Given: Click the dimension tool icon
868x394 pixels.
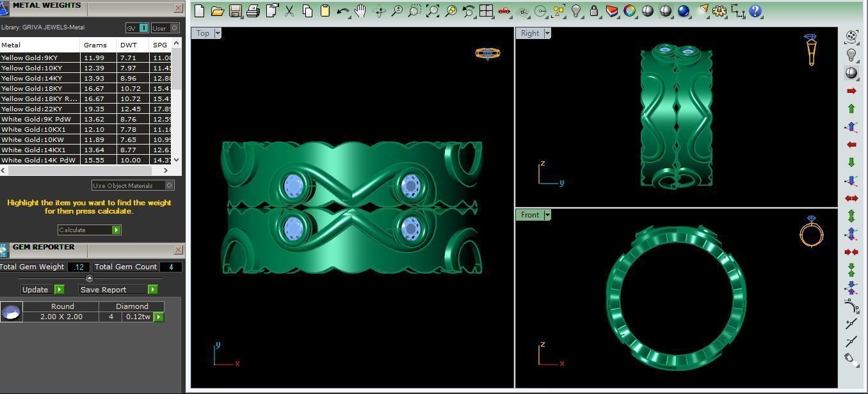Looking at the screenshot, I should click(737, 11).
